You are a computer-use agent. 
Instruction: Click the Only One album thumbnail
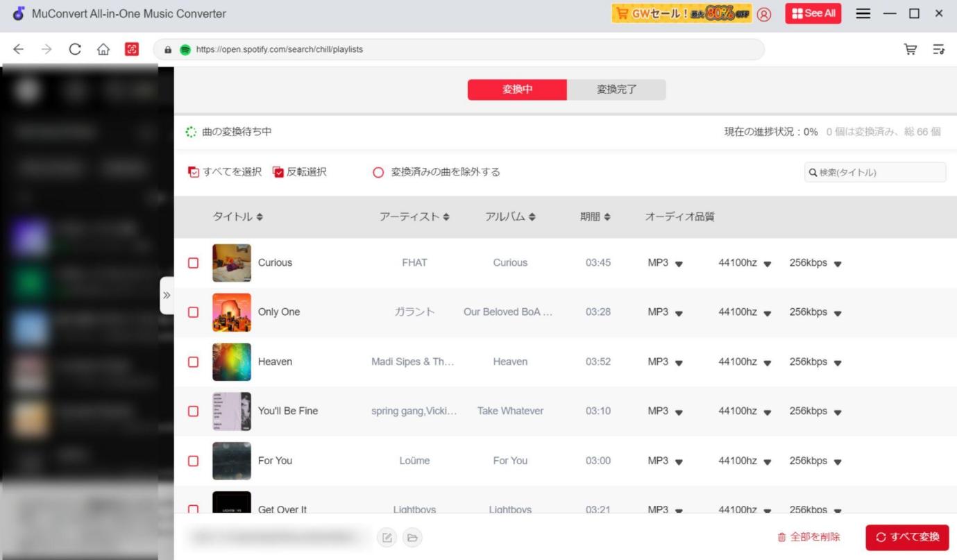[x=232, y=312]
